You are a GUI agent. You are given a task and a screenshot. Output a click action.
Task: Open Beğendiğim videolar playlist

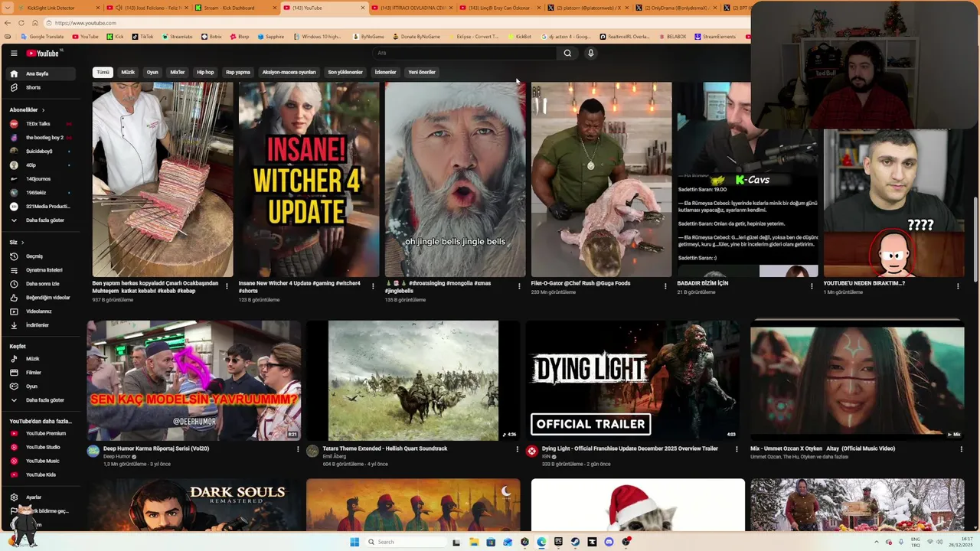pyautogui.click(x=42, y=298)
